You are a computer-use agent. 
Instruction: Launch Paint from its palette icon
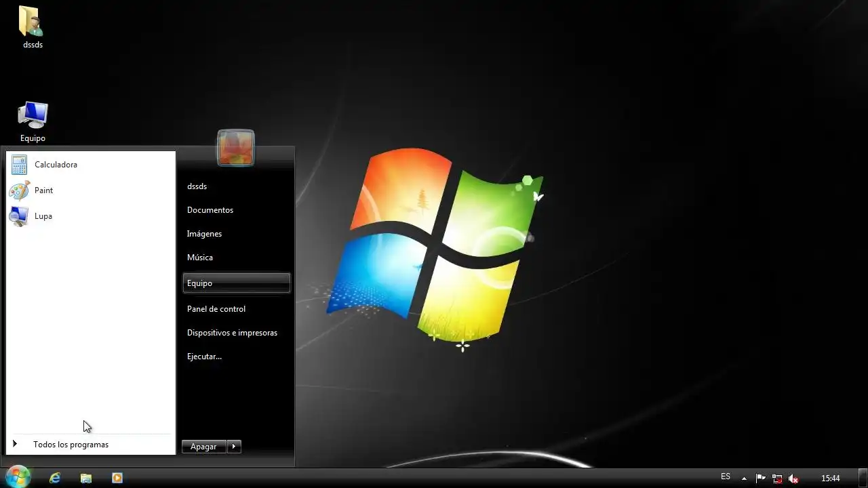(x=19, y=190)
